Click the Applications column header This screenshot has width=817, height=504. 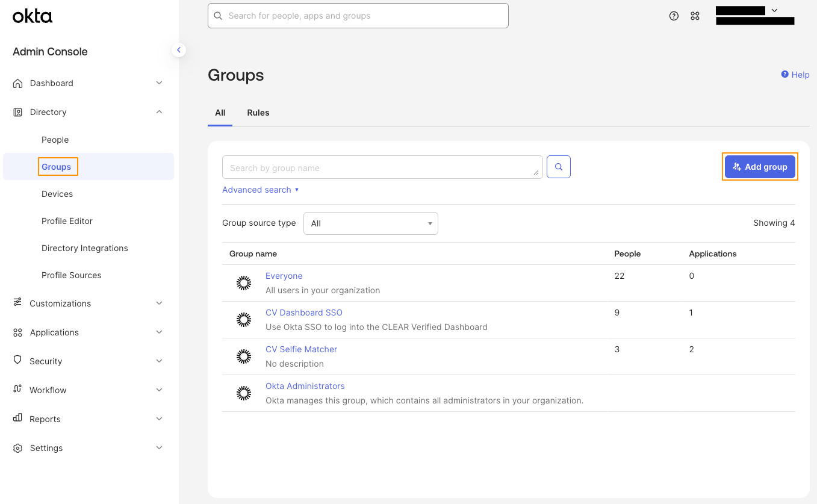[713, 254]
